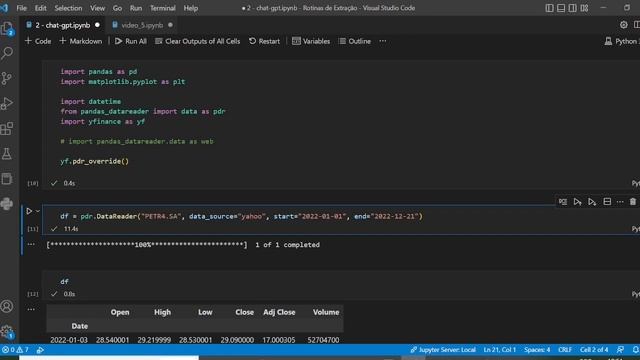Open the Explorer view in activity bar
The height and width of the screenshot is (360, 640).
pyautogui.click(x=7, y=29)
